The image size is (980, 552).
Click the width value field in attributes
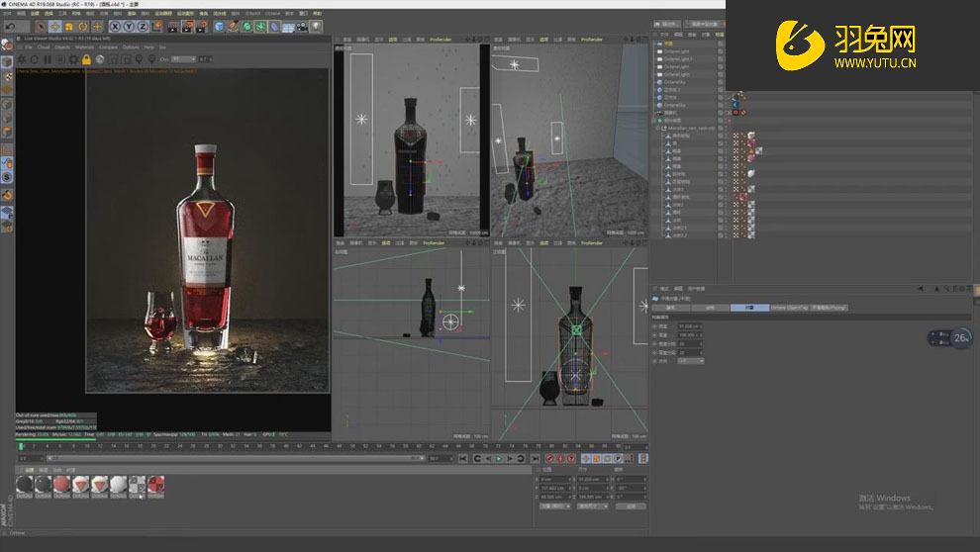click(691, 326)
